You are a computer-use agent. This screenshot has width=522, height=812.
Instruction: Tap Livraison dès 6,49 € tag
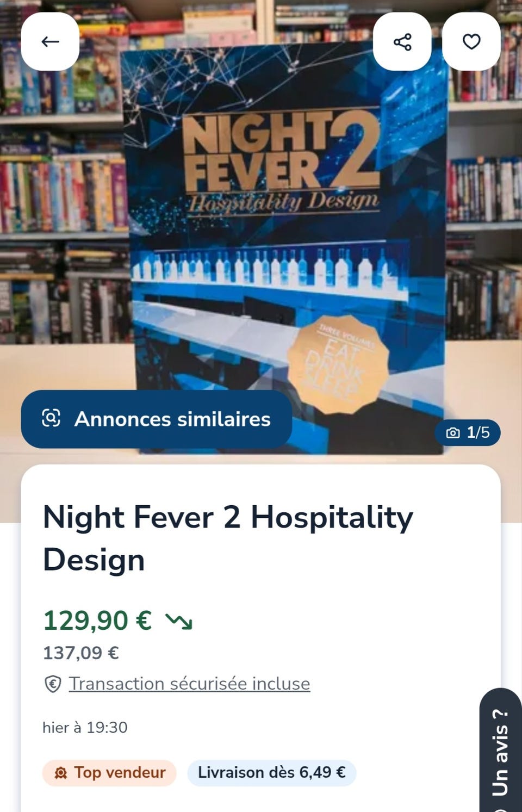pos(272,773)
